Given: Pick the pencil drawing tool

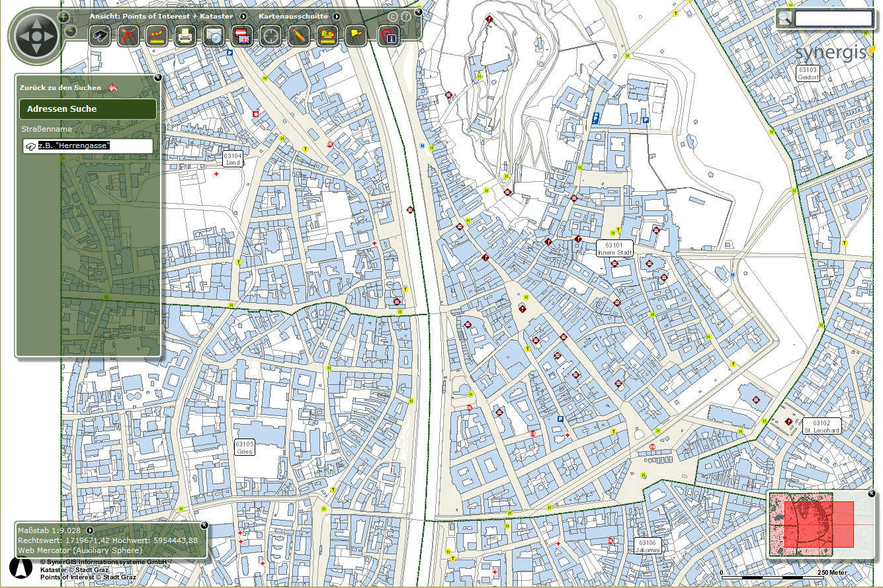Looking at the screenshot, I should pyautogui.click(x=300, y=36).
